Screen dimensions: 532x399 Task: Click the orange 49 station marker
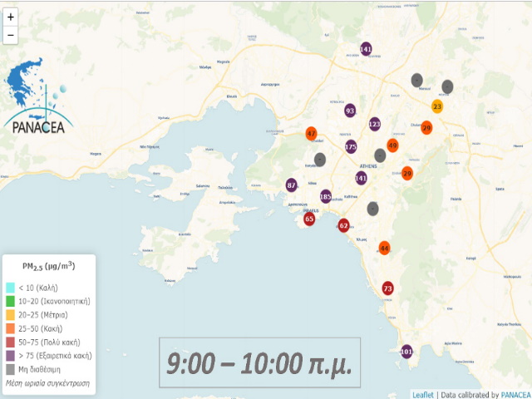[392, 146]
